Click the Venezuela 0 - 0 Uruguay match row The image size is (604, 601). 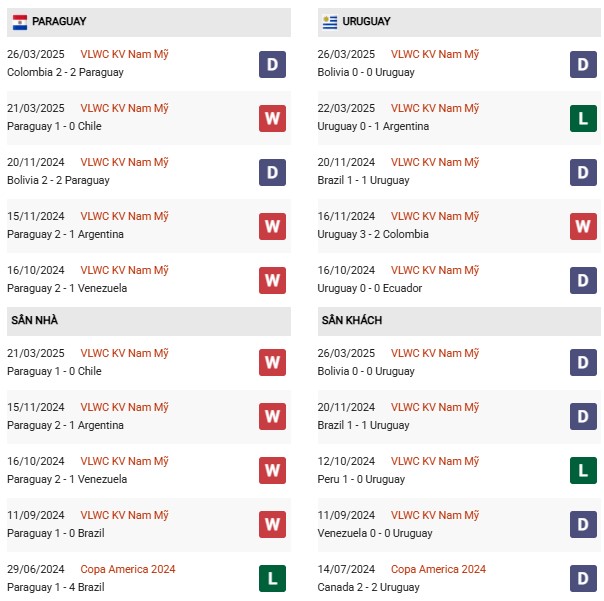pos(440,524)
